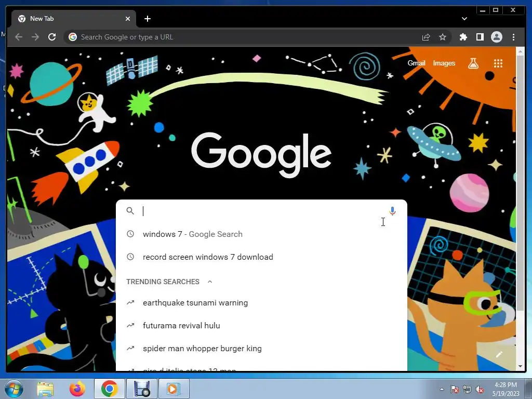Select trending "futurama revival hulu"
The width and height of the screenshot is (532, 399).
[x=261, y=325]
